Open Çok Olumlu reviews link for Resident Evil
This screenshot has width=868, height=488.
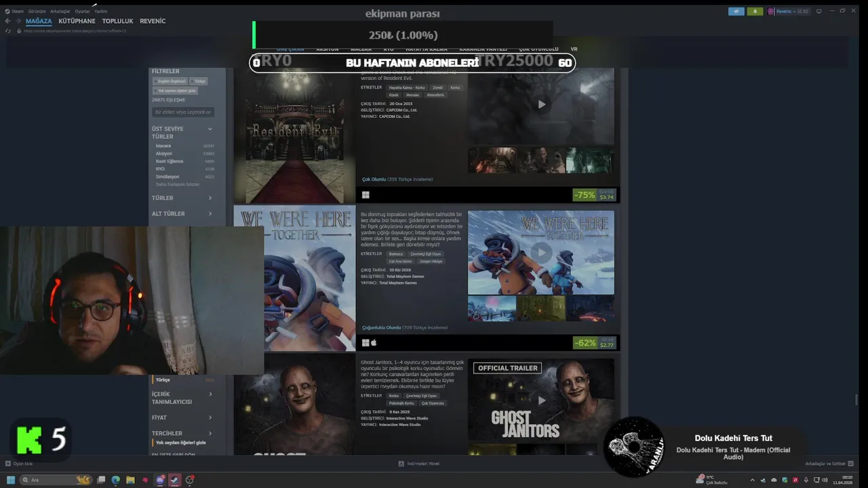[397, 180]
